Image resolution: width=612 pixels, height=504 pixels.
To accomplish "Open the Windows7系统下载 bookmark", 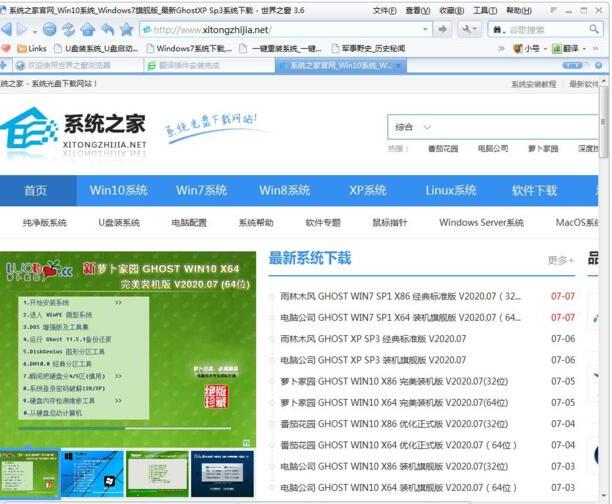I will (x=189, y=48).
